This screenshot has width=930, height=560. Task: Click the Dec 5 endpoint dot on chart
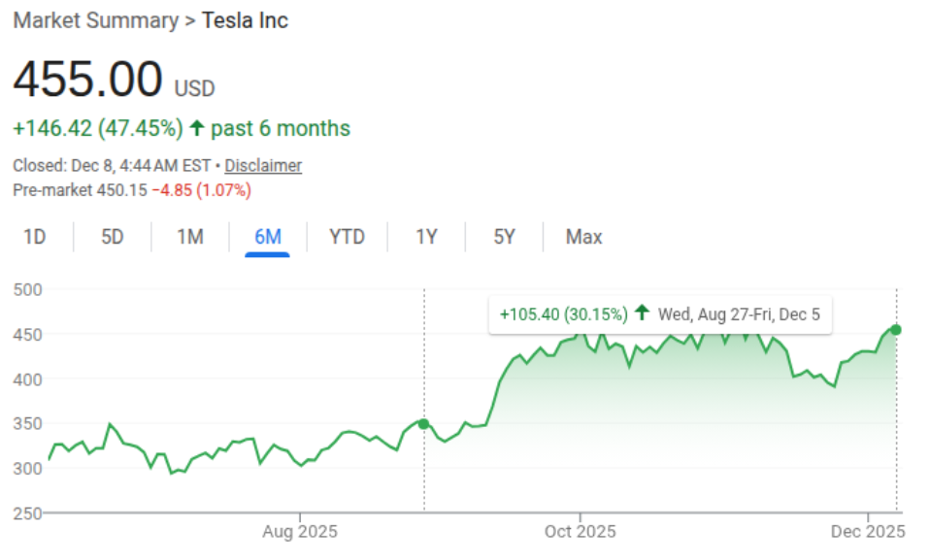[x=896, y=330]
